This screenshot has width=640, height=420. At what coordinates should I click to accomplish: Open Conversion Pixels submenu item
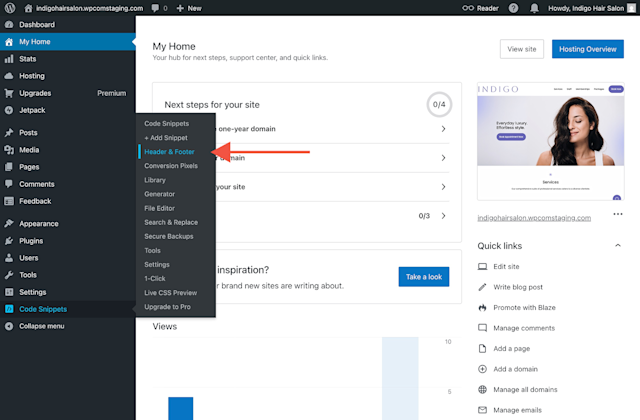click(171, 166)
